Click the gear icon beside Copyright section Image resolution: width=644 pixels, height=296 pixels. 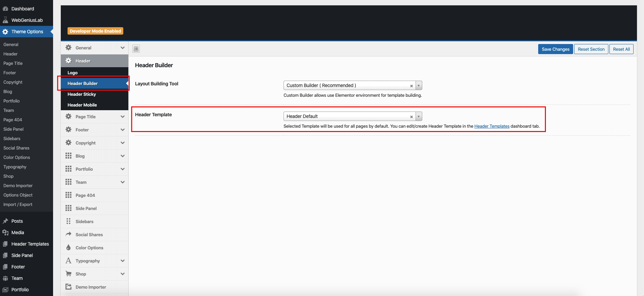[x=69, y=143]
